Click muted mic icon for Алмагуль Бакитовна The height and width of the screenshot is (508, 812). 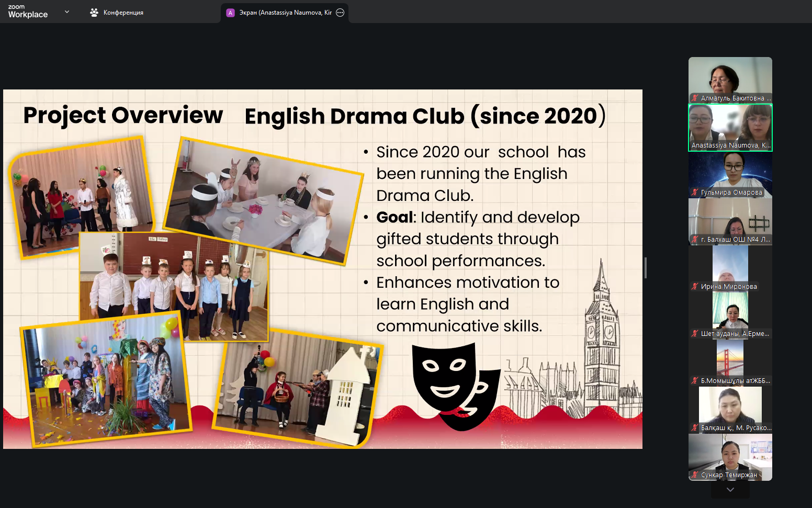click(695, 98)
